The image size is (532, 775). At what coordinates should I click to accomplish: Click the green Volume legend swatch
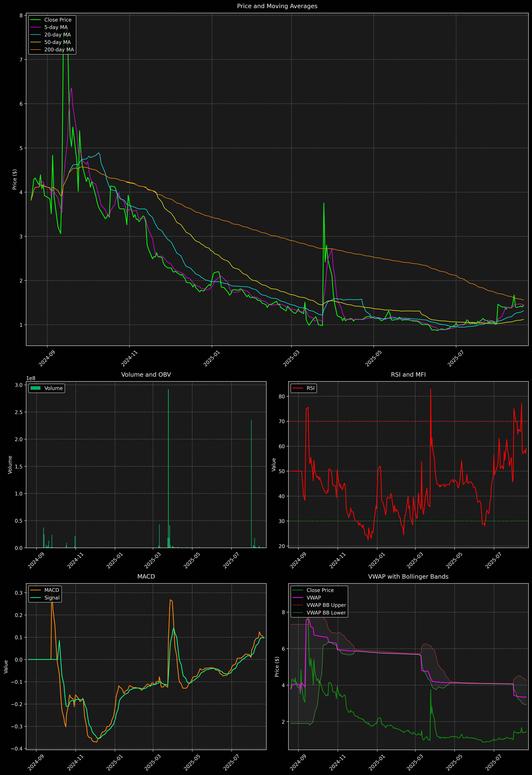point(35,388)
